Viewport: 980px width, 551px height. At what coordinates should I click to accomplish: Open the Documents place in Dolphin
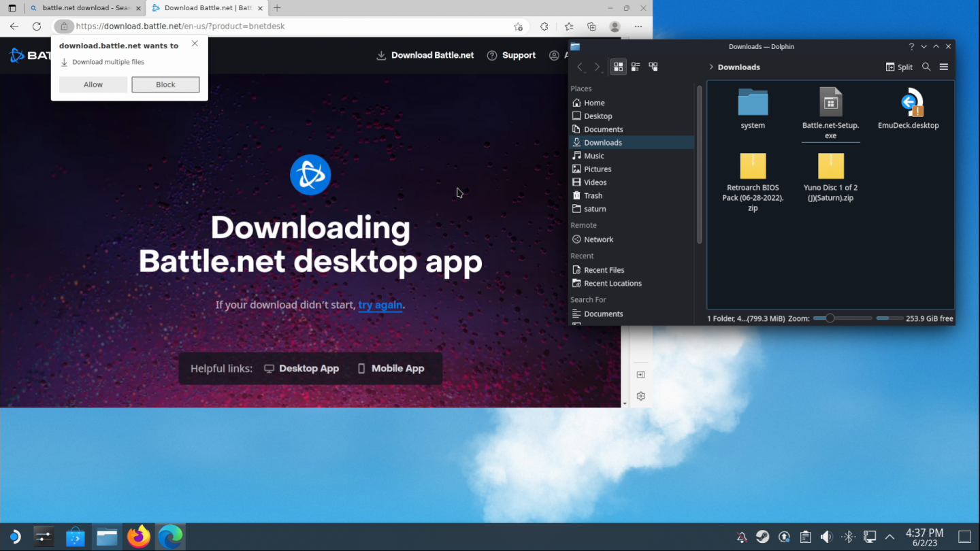(x=631, y=129)
